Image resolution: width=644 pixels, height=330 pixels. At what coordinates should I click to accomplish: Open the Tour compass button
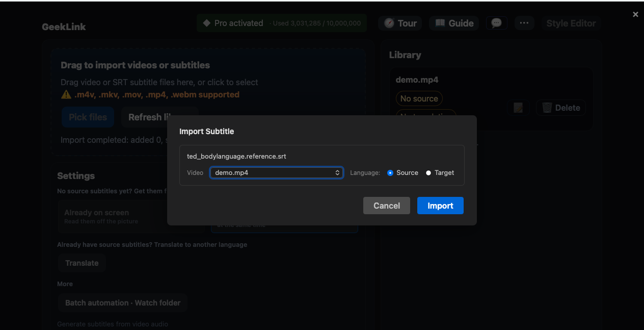point(400,23)
